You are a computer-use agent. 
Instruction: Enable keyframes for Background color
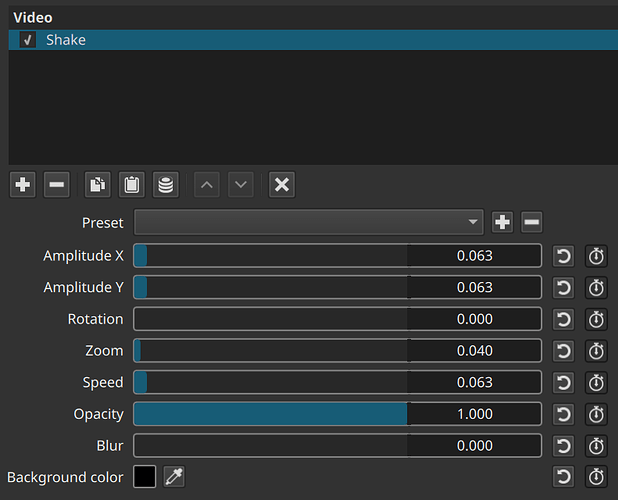pos(596,477)
